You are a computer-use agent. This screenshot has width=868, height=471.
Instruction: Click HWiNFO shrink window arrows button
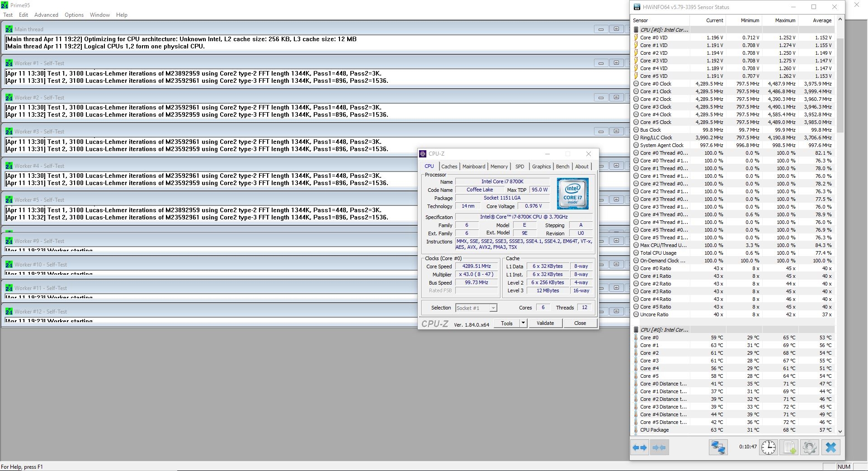point(659,447)
